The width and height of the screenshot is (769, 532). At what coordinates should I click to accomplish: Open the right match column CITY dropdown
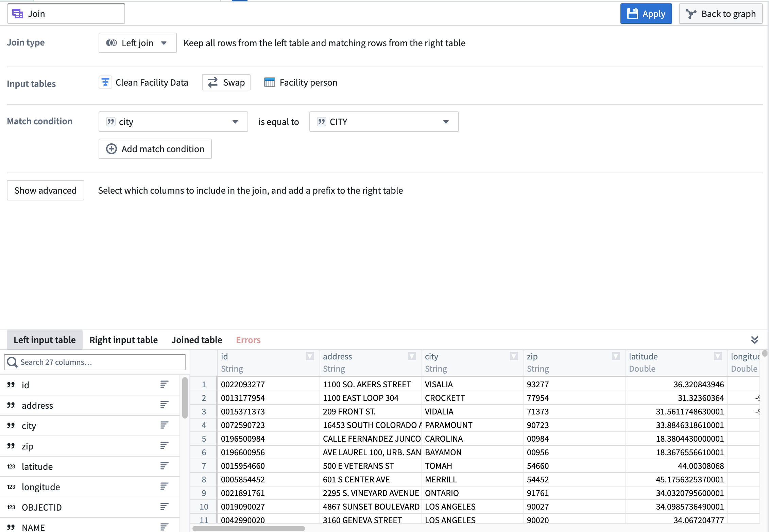384,122
